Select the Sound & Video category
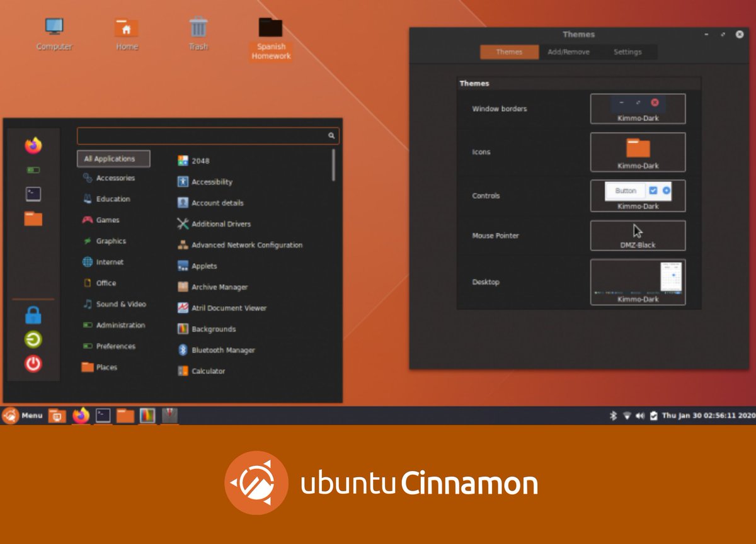The width and height of the screenshot is (756, 544). 114,304
